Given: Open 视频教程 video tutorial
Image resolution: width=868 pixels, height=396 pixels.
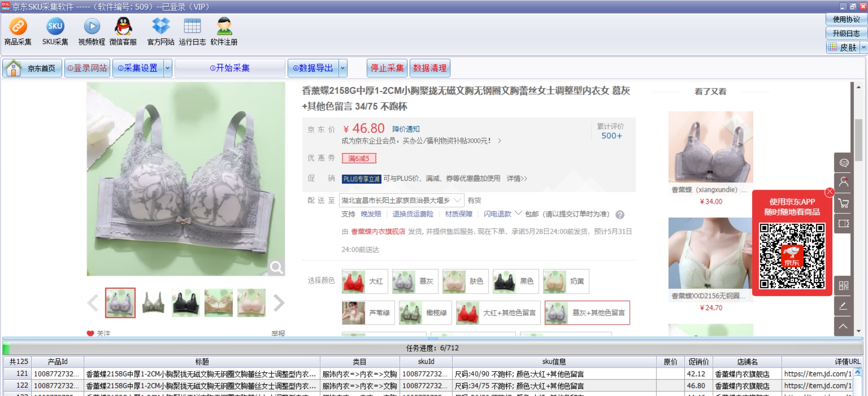Looking at the screenshot, I should [92, 32].
